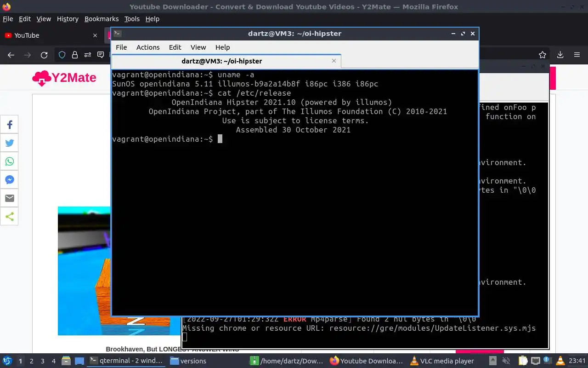Open the Firefox downloads panel
The width and height of the screenshot is (588, 368).
[560, 55]
